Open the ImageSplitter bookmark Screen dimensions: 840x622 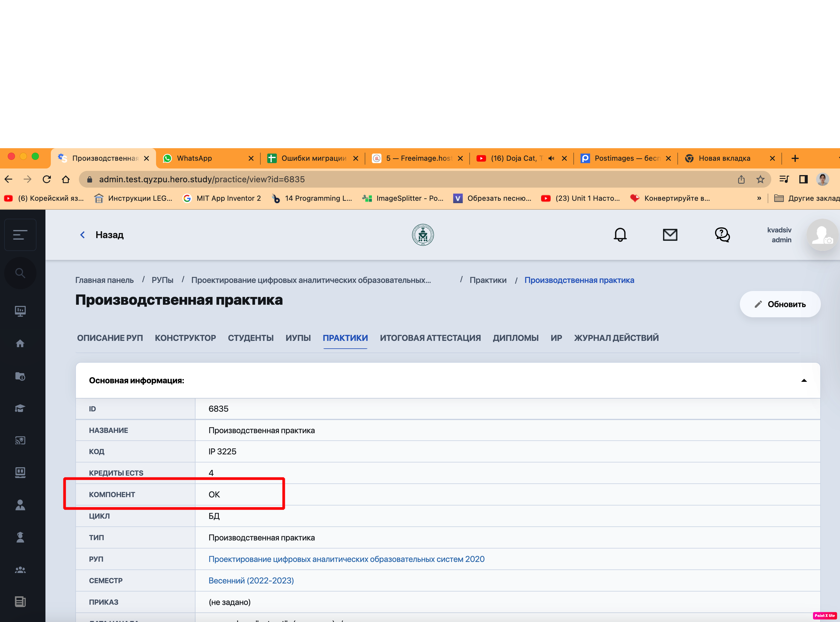403,198
